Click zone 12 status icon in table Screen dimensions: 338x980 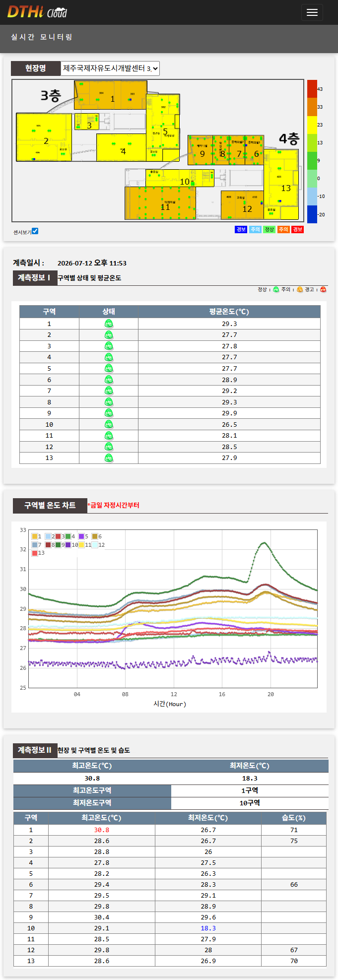[109, 447]
